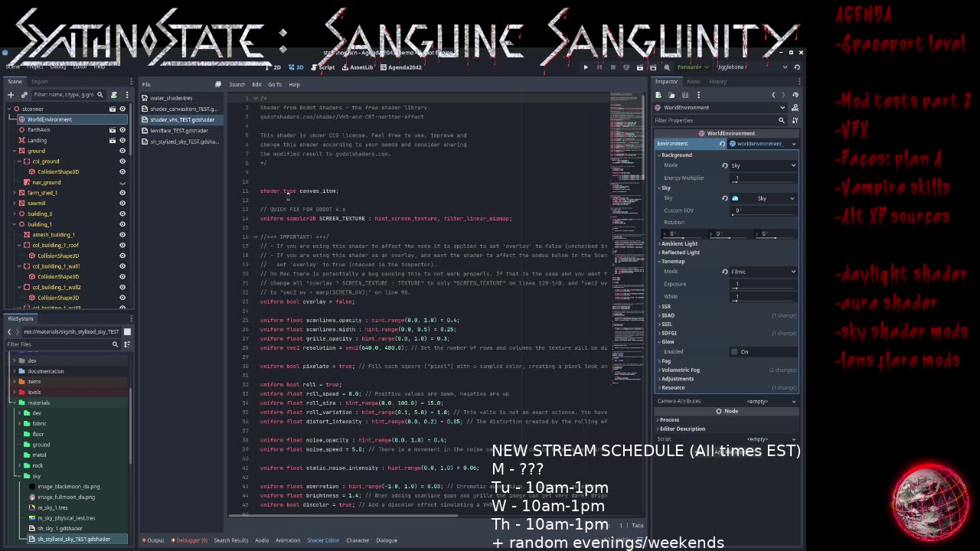Run the project with the Play button

(586, 67)
